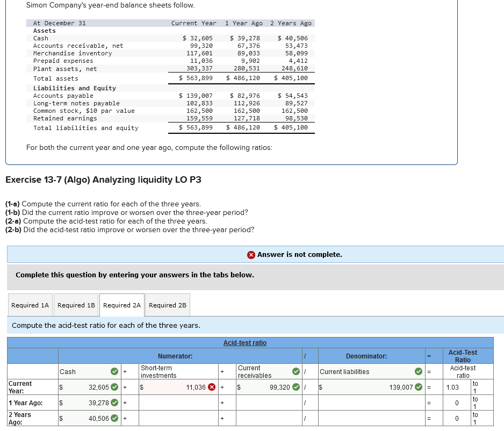Edit 1 Year Ago cash field 39,278
This screenshot has height=431, width=504.
pos(89,403)
